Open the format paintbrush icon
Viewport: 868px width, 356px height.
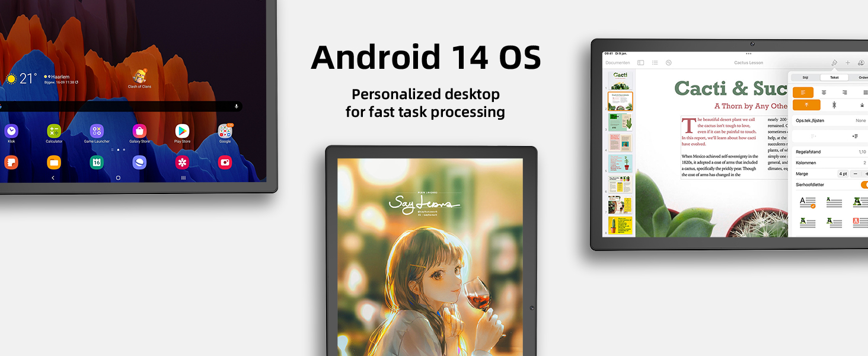coord(834,63)
